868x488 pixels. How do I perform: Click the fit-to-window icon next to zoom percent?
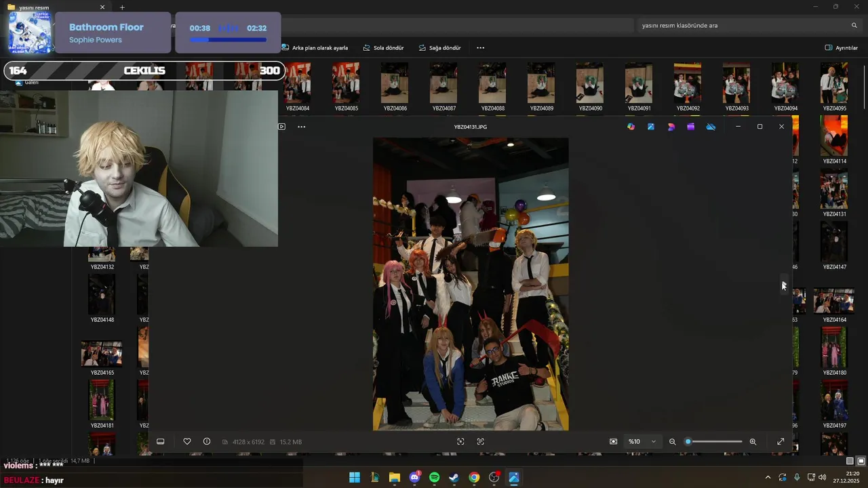click(614, 442)
